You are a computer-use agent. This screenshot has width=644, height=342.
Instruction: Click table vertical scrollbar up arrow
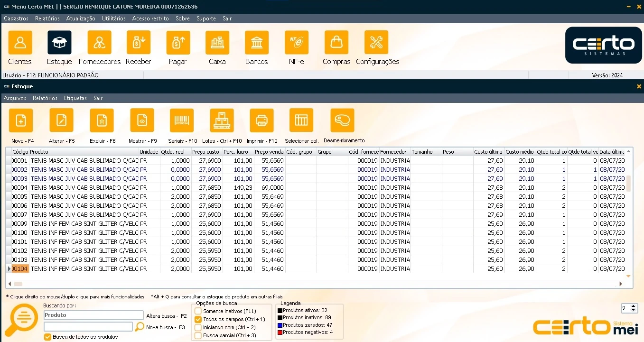point(629,151)
